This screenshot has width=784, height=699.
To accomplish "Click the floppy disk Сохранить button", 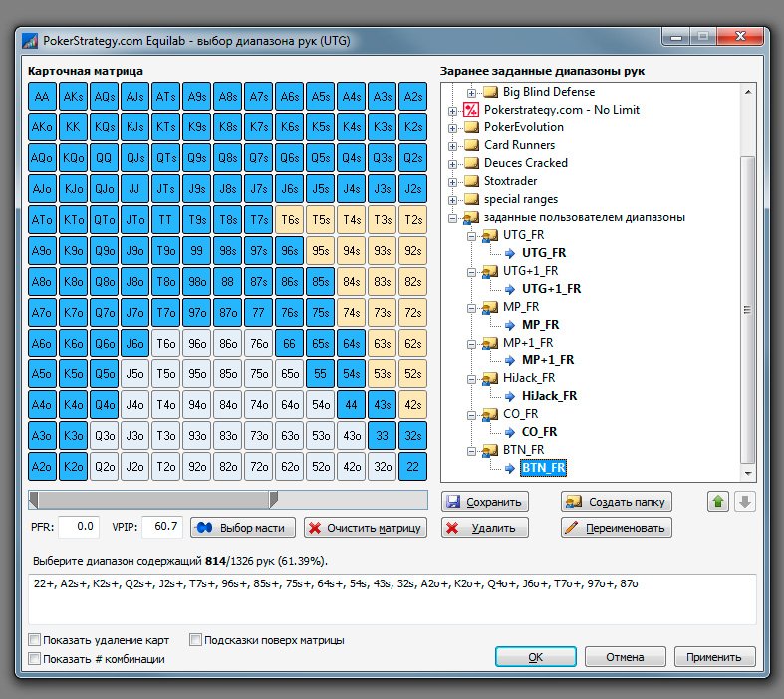I will point(484,502).
